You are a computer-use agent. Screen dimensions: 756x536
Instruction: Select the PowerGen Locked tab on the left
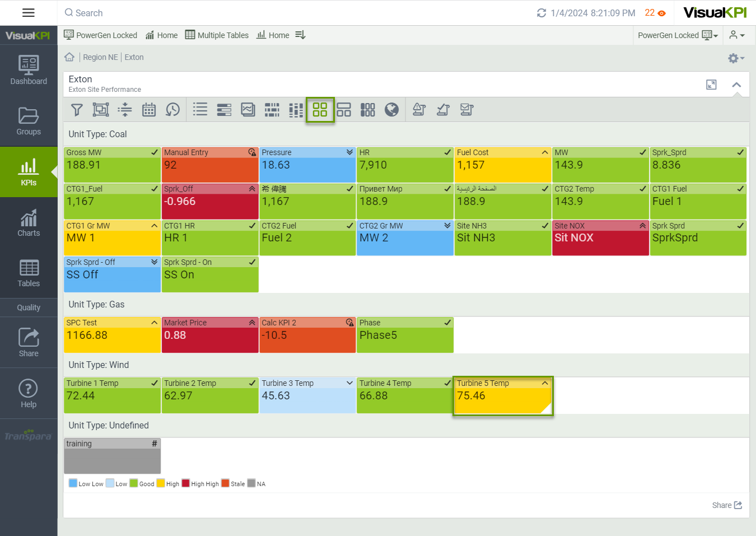[101, 35]
